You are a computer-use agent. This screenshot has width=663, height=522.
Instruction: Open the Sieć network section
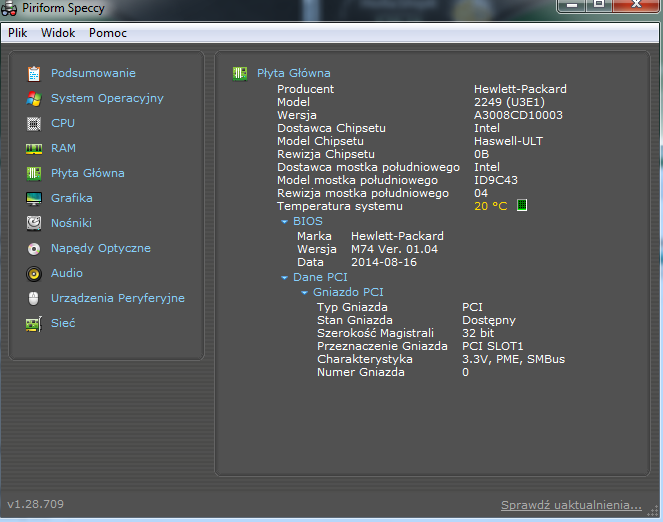[63, 323]
